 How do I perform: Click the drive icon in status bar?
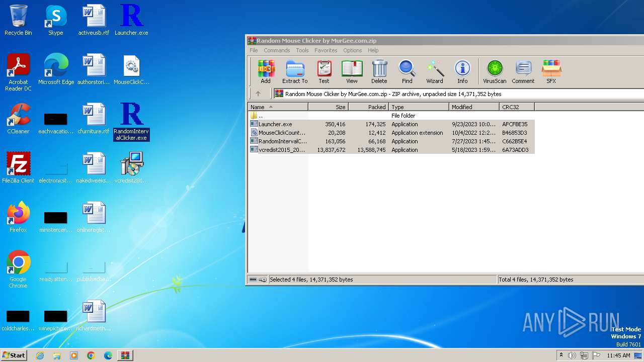253,280
